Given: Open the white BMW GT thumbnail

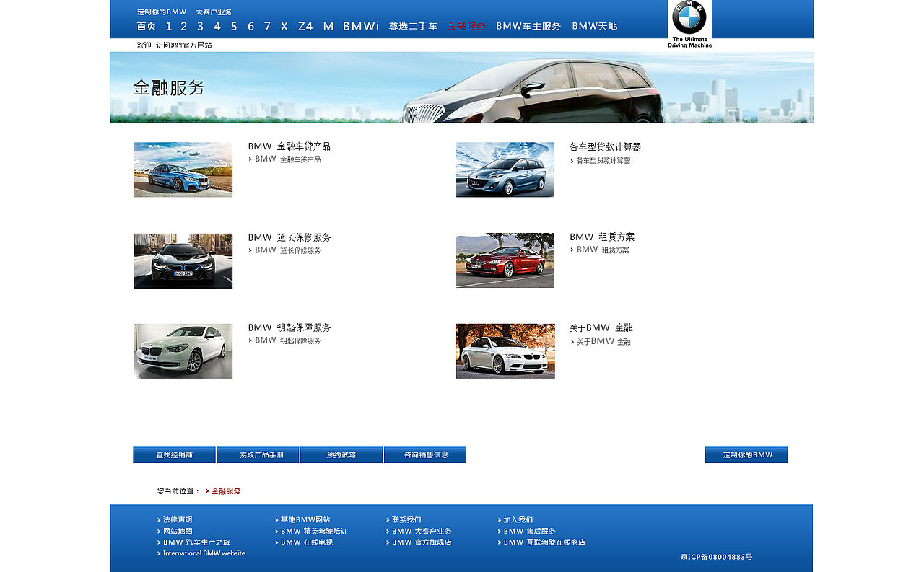Looking at the screenshot, I should [x=183, y=351].
